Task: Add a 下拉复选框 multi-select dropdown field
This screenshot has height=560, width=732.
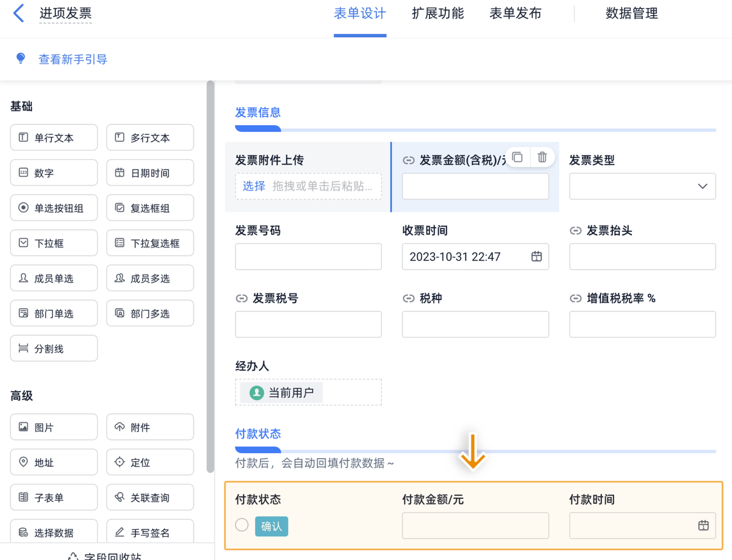Action: 150,243
